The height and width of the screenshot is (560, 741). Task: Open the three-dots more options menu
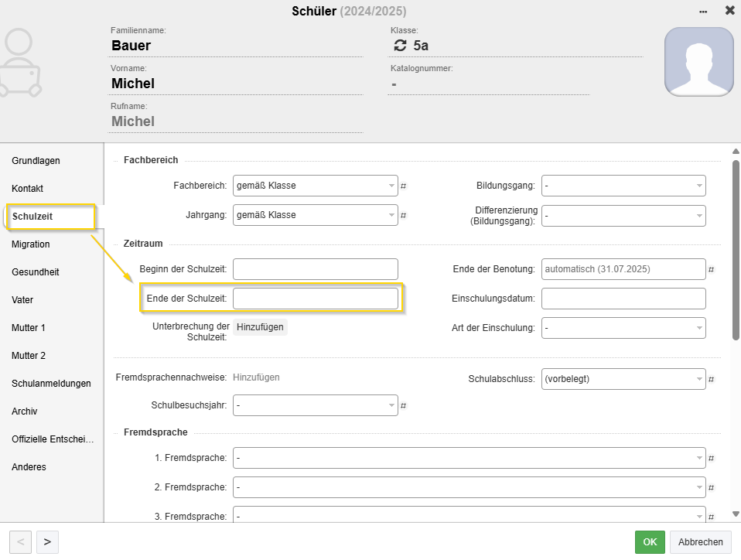[703, 12]
